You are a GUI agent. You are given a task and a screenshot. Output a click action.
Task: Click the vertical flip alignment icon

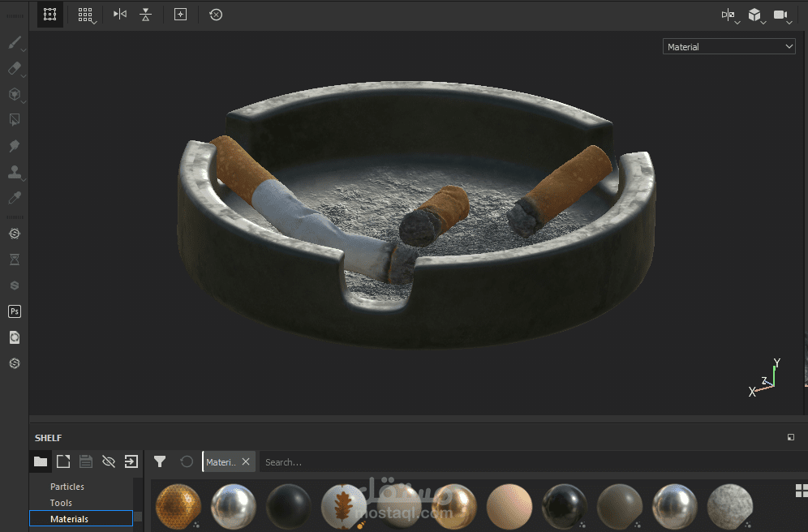[146, 15]
